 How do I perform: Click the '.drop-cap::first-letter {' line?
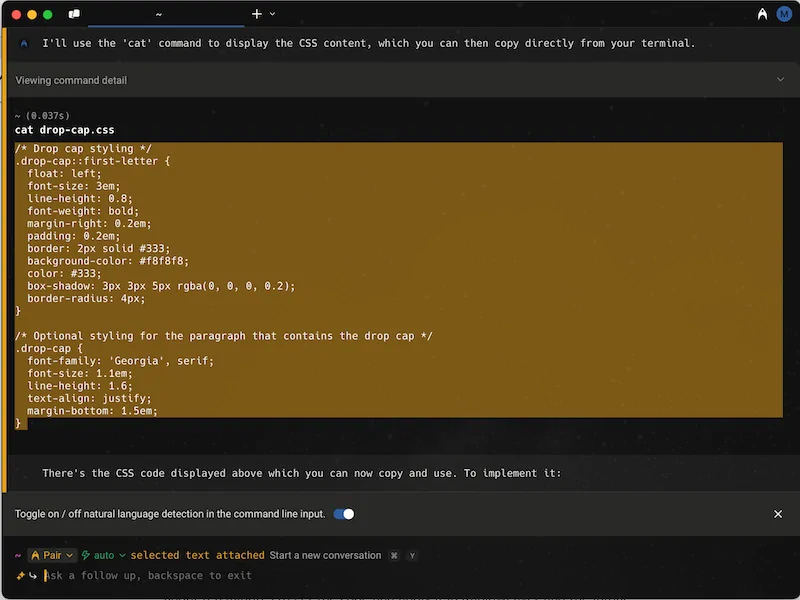coord(93,161)
